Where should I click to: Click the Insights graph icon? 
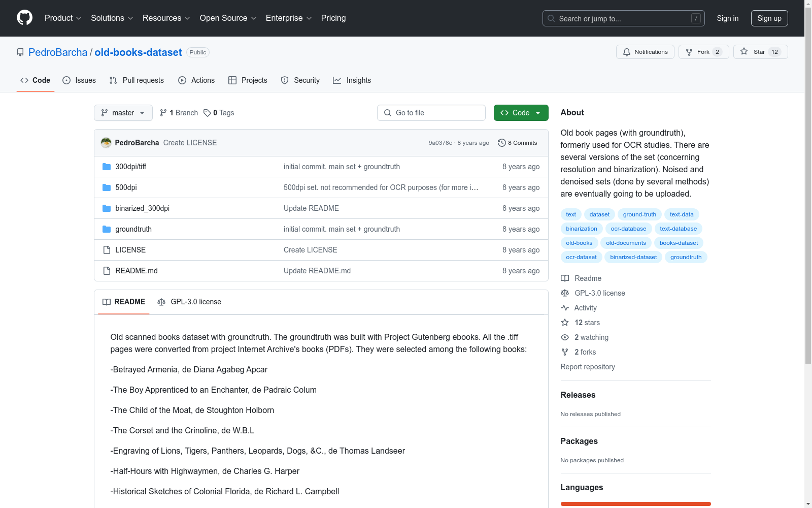[337, 80]
